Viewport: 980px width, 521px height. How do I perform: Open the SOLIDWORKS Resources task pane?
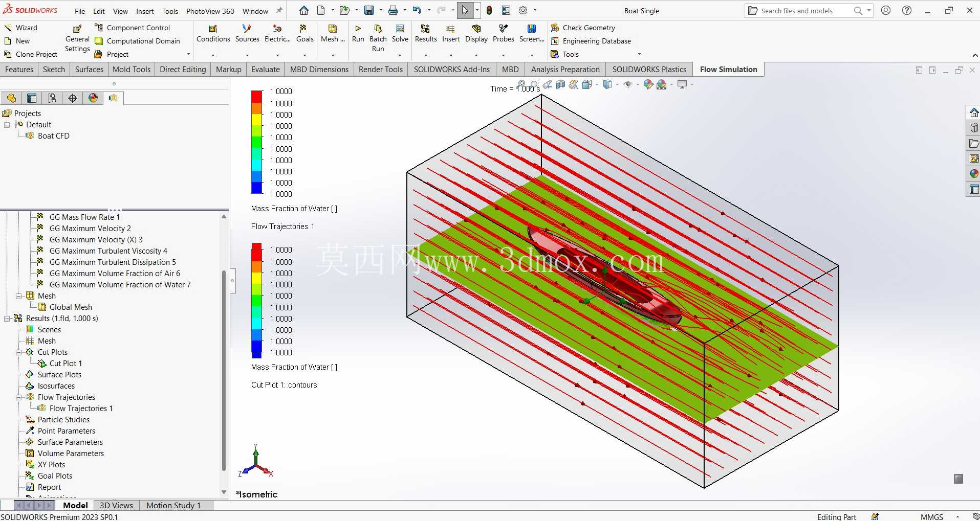[x=973, y=112]
